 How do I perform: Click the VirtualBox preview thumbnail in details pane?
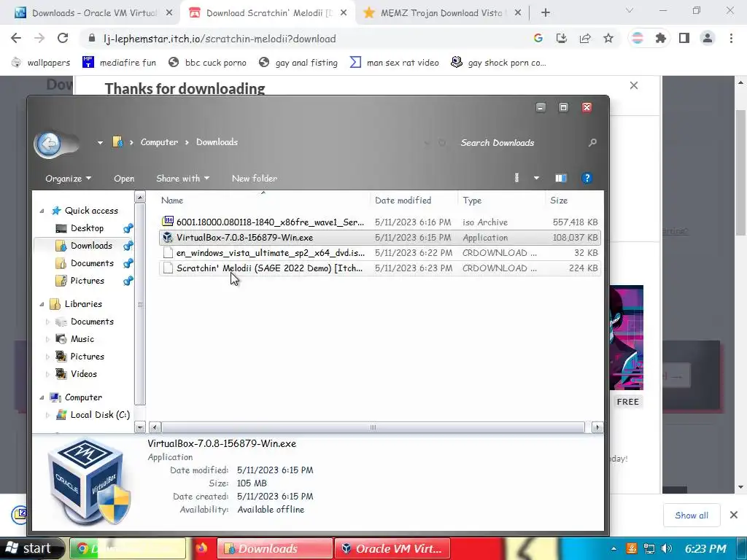[x=89, y=481]
